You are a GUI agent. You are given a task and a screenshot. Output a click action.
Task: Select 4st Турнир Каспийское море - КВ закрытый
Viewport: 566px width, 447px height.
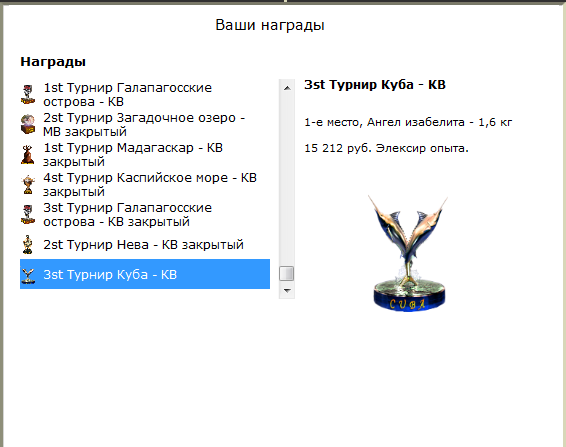click(x=145, y=185)
